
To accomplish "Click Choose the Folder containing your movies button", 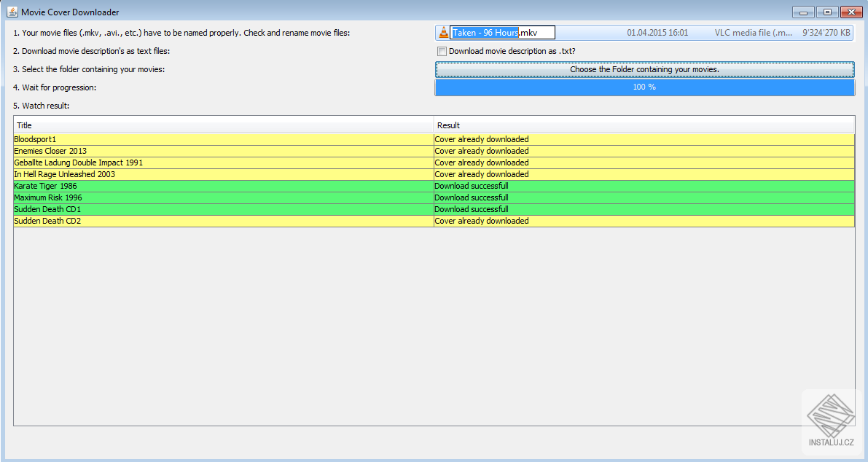I will [645, 69].
